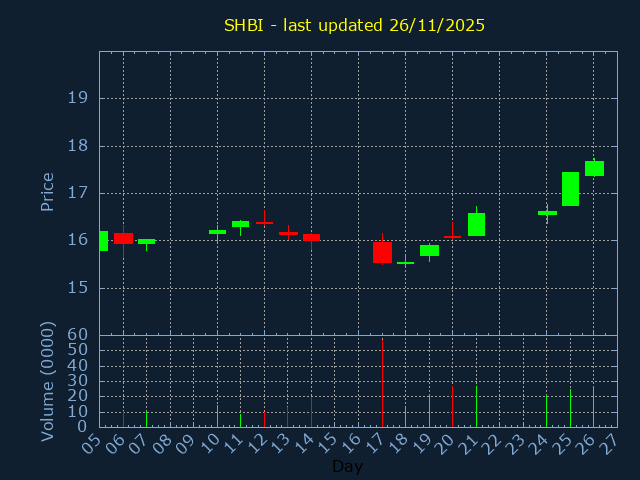Click the Volume (0000) axis label
640x480 pixels.
coord(47,381)
